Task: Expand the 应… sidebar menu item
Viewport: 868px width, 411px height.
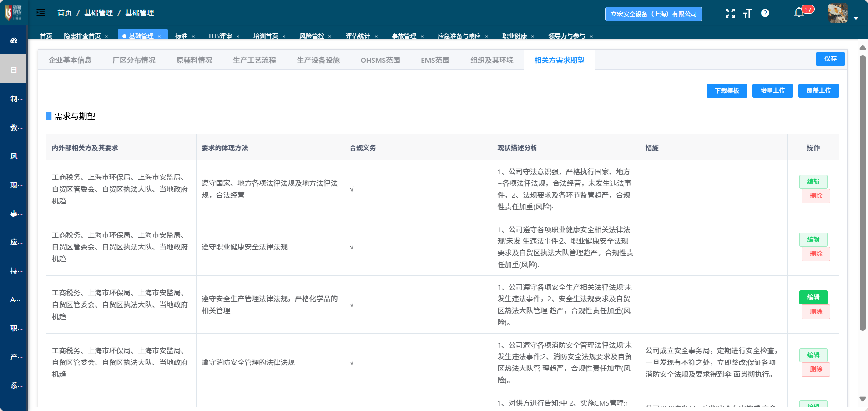Action: point(14,242)
